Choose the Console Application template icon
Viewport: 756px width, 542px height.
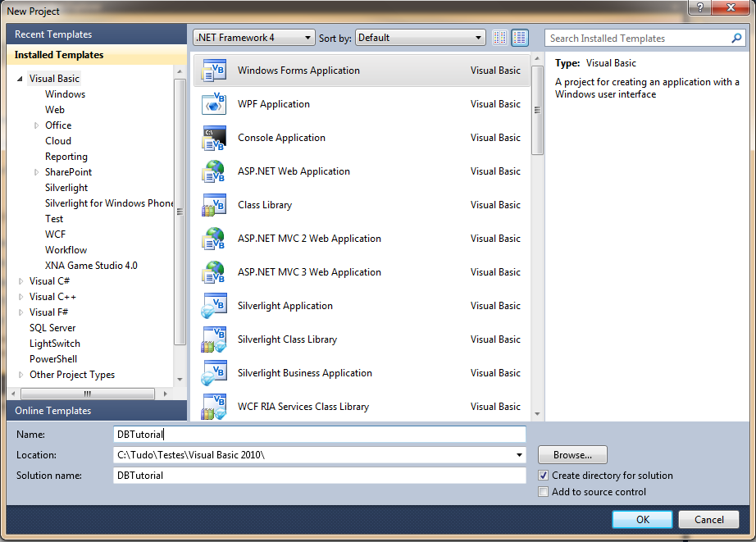pyautogui.click(x=212, y=138)
